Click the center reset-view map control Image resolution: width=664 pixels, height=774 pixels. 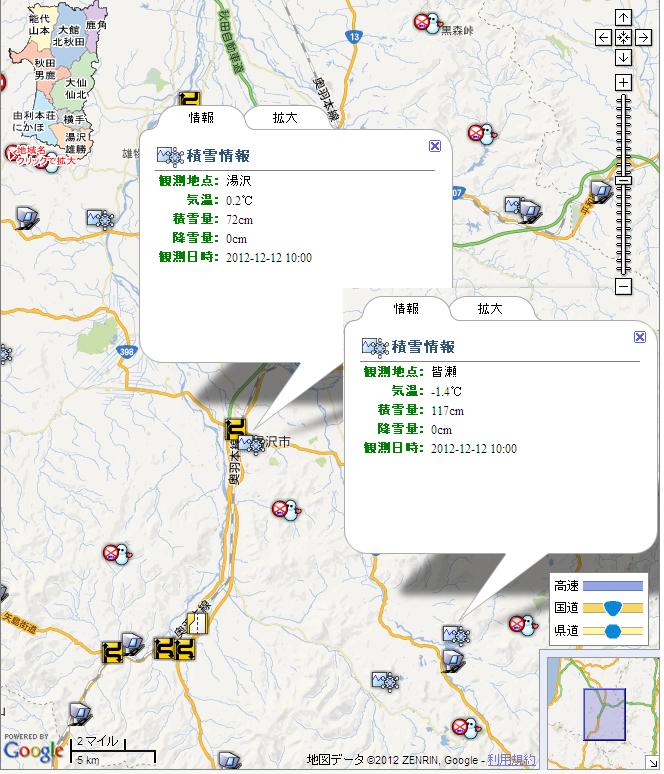coord(623,37)
